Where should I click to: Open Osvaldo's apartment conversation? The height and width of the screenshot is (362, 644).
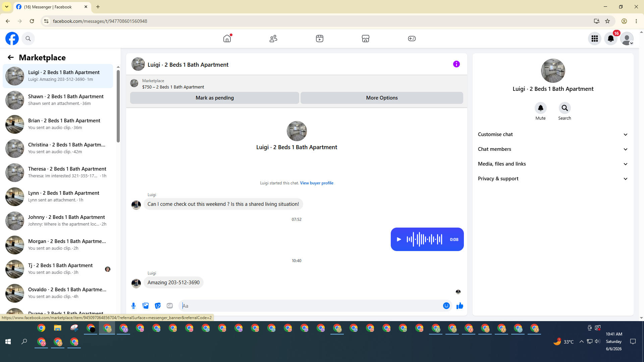58,293
